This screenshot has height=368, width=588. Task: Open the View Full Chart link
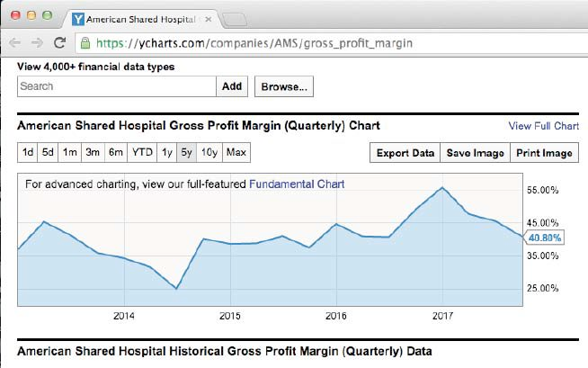coord(543,126)
